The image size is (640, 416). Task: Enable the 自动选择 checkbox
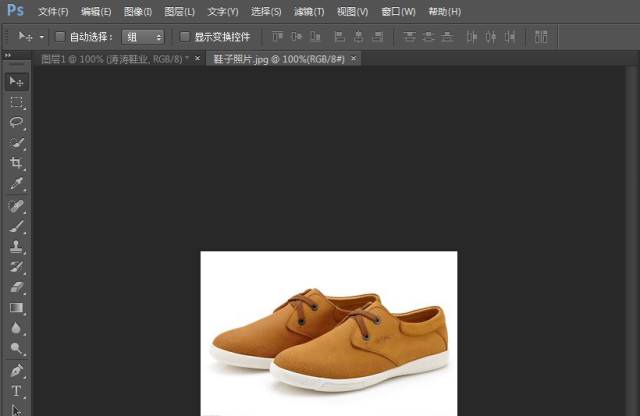point(60,37)
